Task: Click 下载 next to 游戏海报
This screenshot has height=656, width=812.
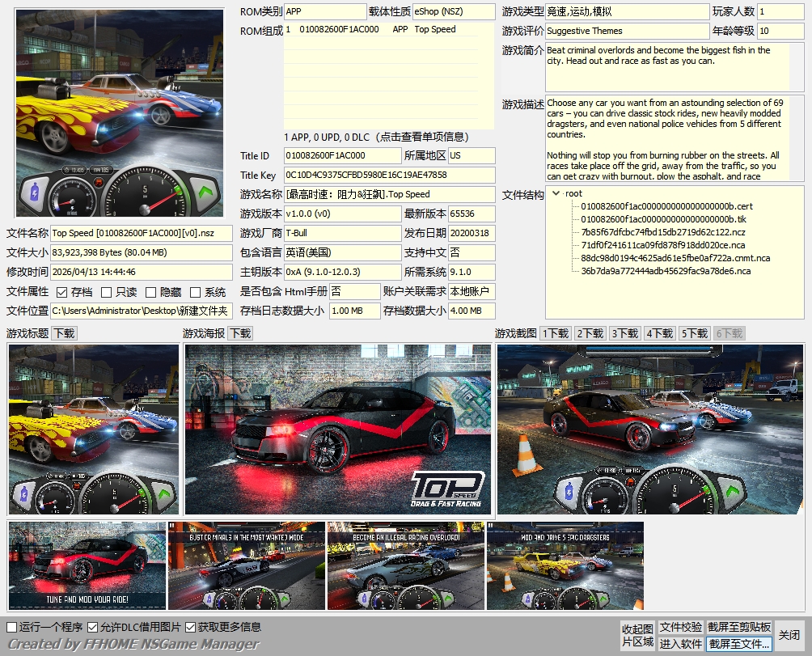Action: pyautogui.click(x=240, y=333)
